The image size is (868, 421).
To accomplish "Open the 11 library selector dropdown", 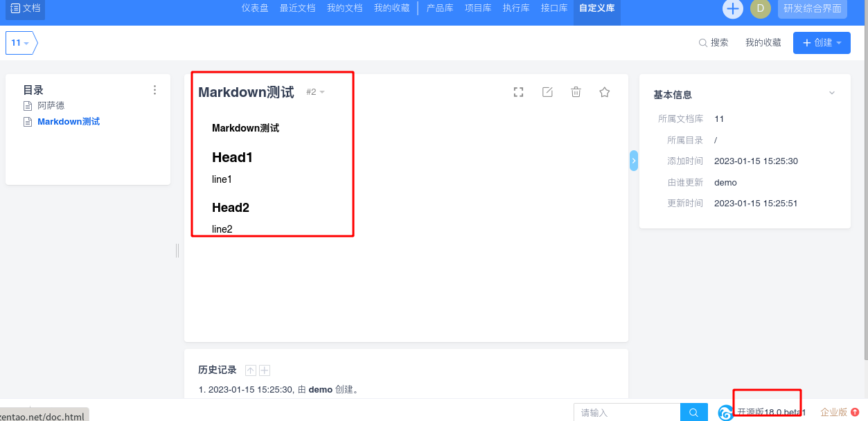I will pyautogui.click(x=20, y=43).
